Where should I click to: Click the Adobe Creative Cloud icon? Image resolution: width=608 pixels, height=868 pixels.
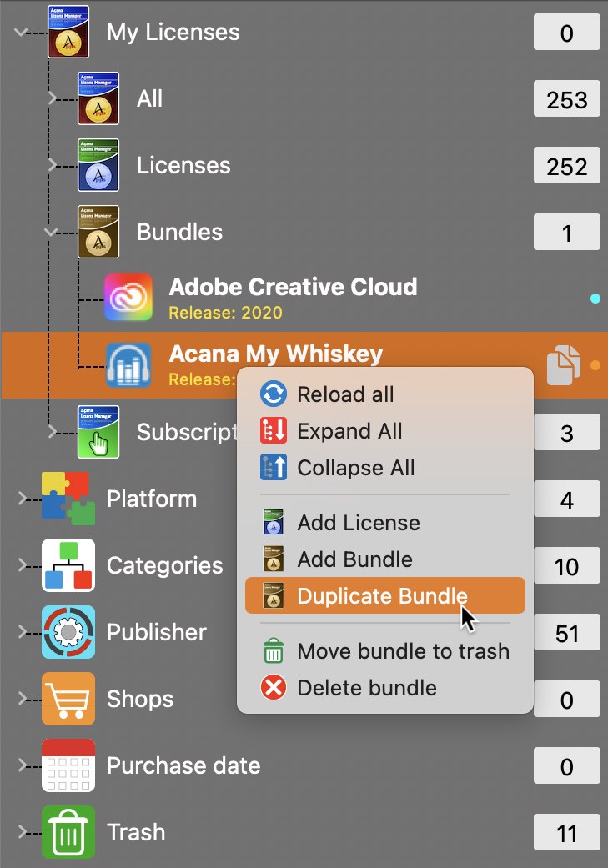click(128, 298)
